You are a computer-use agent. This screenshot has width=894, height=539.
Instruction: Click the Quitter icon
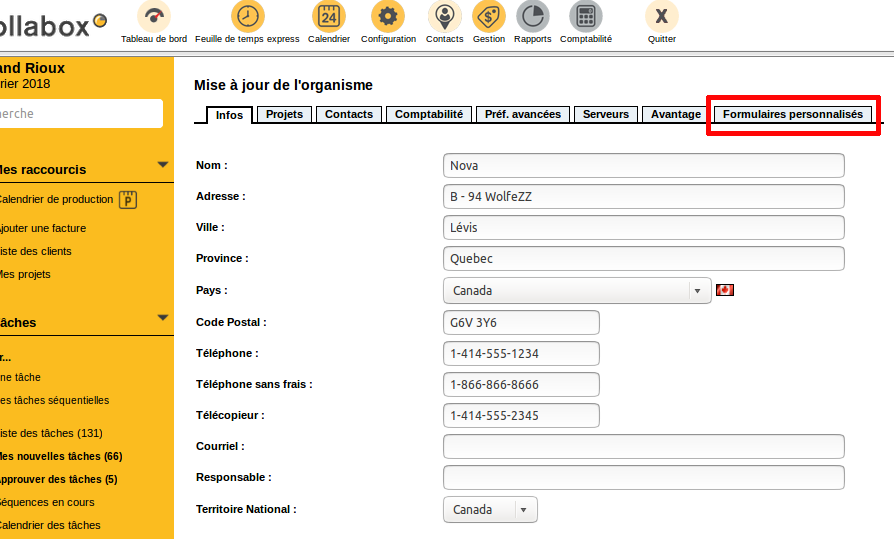(x=661, y=17)
